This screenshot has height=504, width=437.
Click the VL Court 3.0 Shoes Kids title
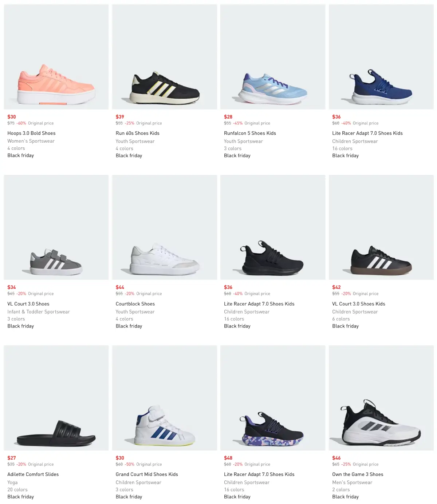click(x=358, y=304)
